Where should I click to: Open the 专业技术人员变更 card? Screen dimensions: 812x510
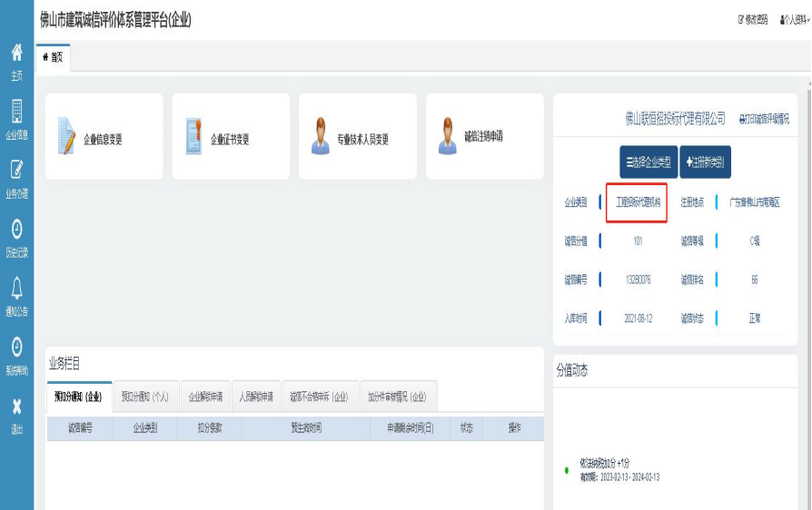pyautogui.click(x=358, y=137)
